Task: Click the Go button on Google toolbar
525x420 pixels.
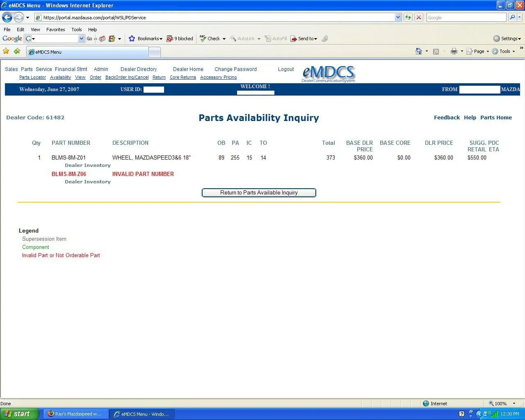Action: click(89, 39)
